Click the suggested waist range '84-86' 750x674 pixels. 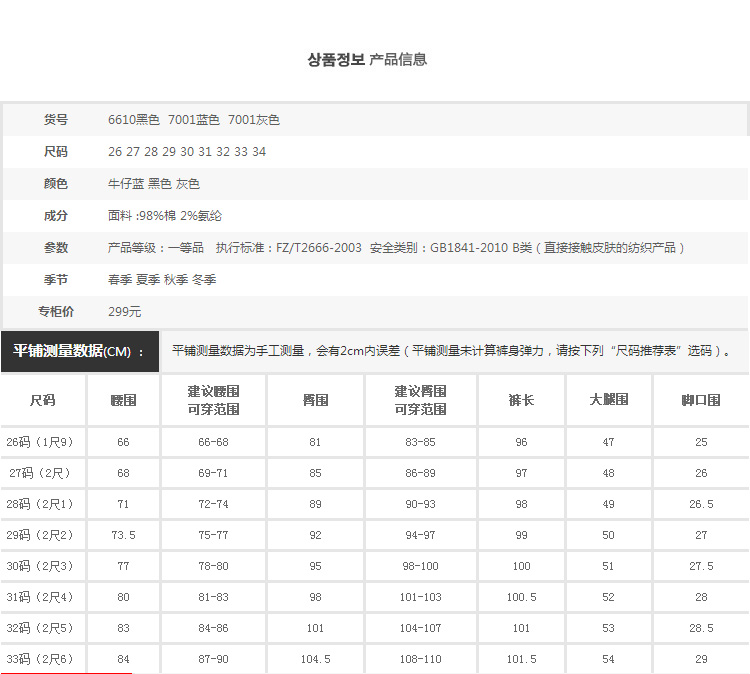213,628
